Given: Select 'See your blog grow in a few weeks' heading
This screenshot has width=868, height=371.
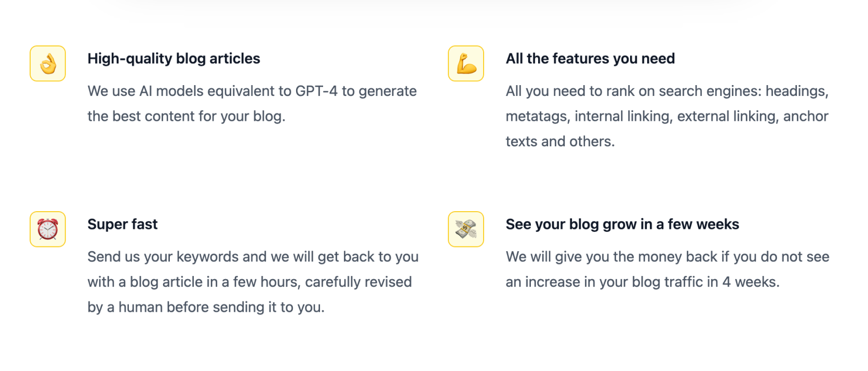Looking at the screenshot, I should coord(622,224).
